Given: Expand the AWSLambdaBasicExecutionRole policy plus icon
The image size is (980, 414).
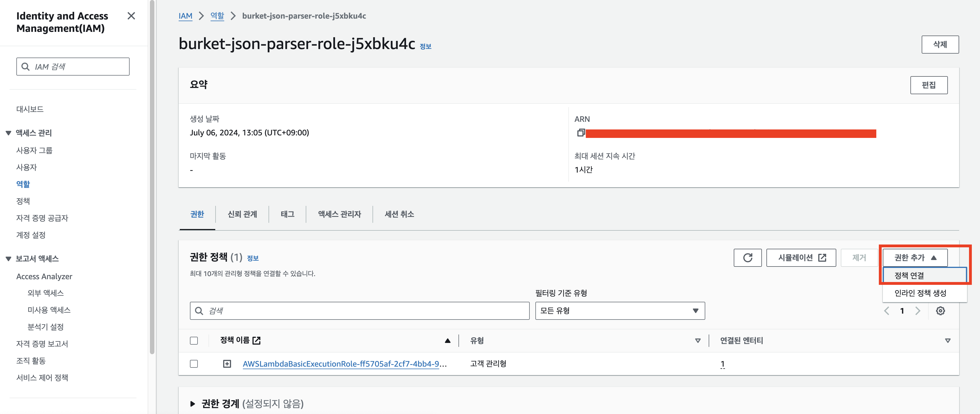Looking at the screenshot, I should pos(227,364).
